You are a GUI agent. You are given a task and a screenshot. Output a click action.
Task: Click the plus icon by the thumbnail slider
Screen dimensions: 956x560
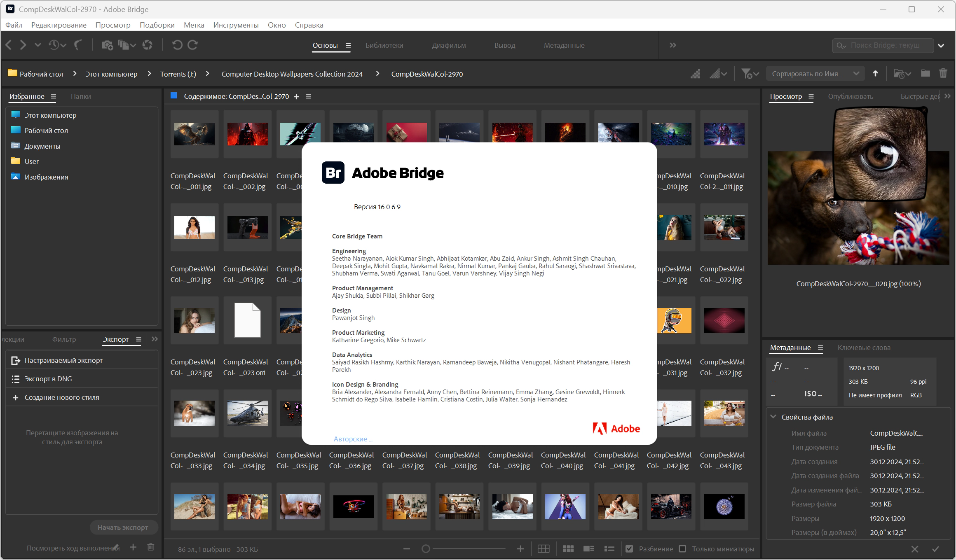tap(520, 549)
